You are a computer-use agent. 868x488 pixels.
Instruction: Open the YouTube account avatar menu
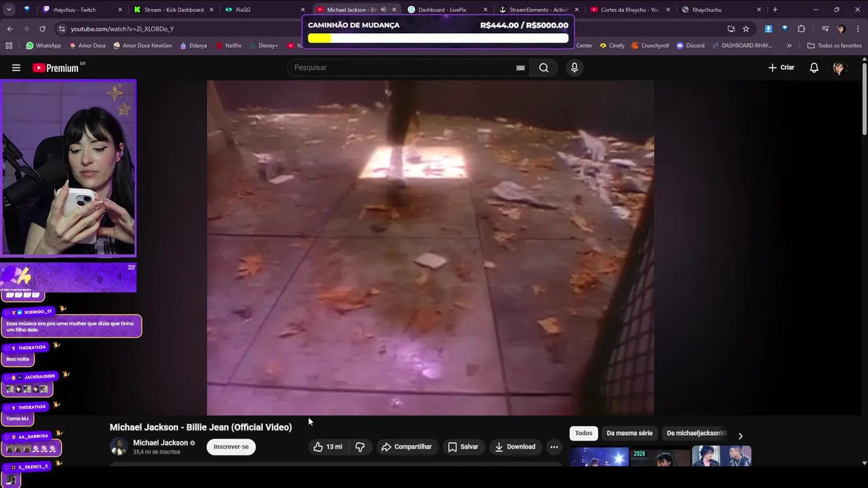[x=840, y=68]
